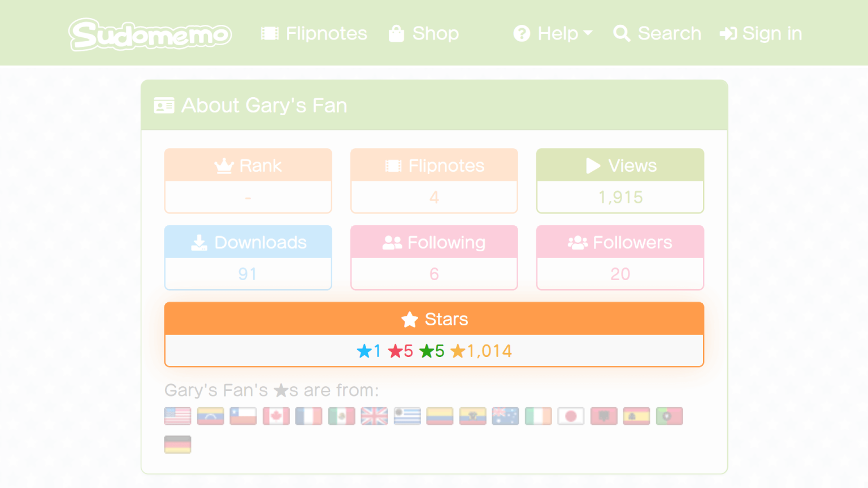Click the United Kingdom flag icon
The height and width of the screenshot is (488, 868).
click(x=374, y=416)
